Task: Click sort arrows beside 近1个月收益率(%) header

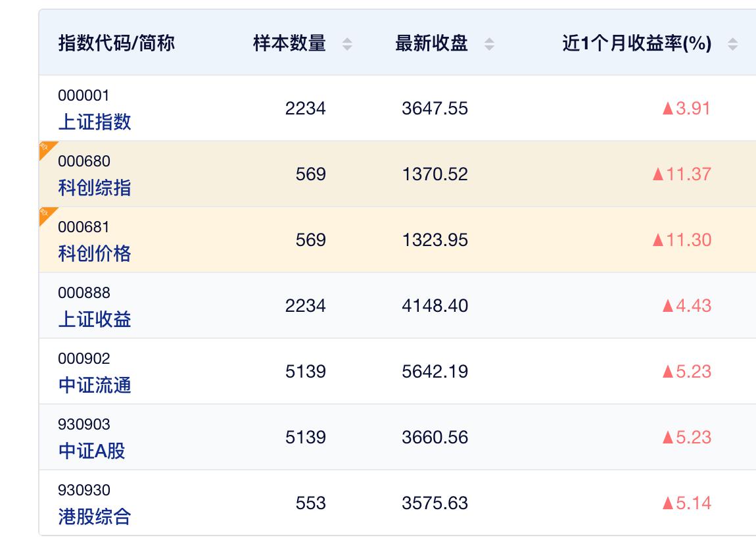Action: [732, 44]
